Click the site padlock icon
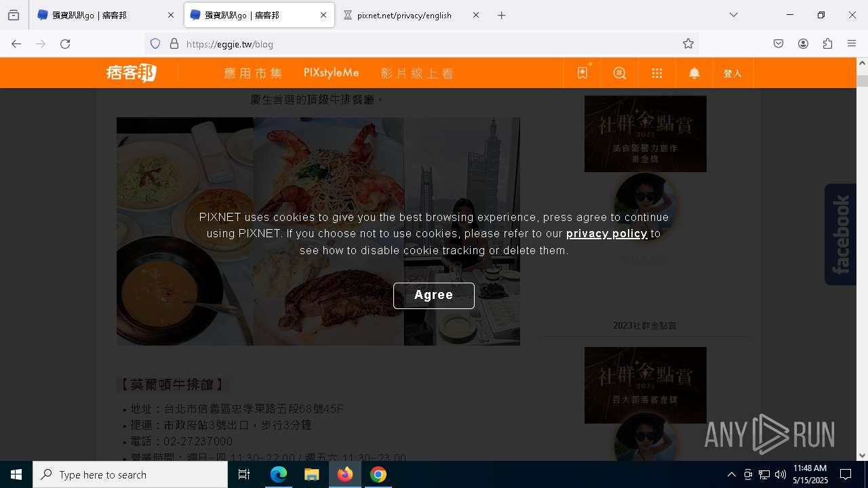 (x=174, y=44)
